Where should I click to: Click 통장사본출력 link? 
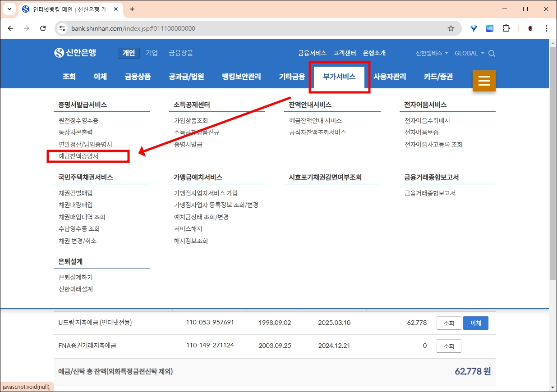click(75, 132)
